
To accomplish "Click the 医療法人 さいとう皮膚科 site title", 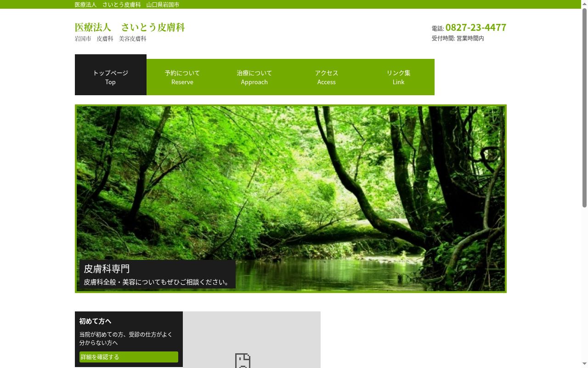I will [x=130, y=27].
